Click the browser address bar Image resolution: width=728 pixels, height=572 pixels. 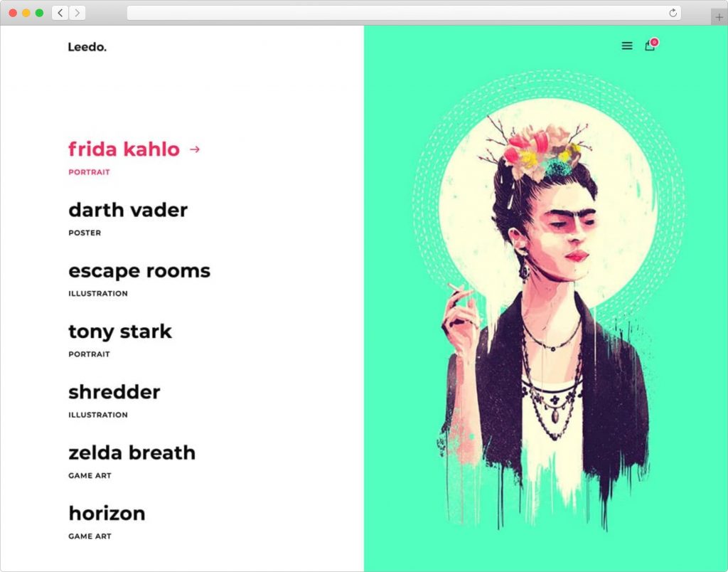(x=404, y=13)
